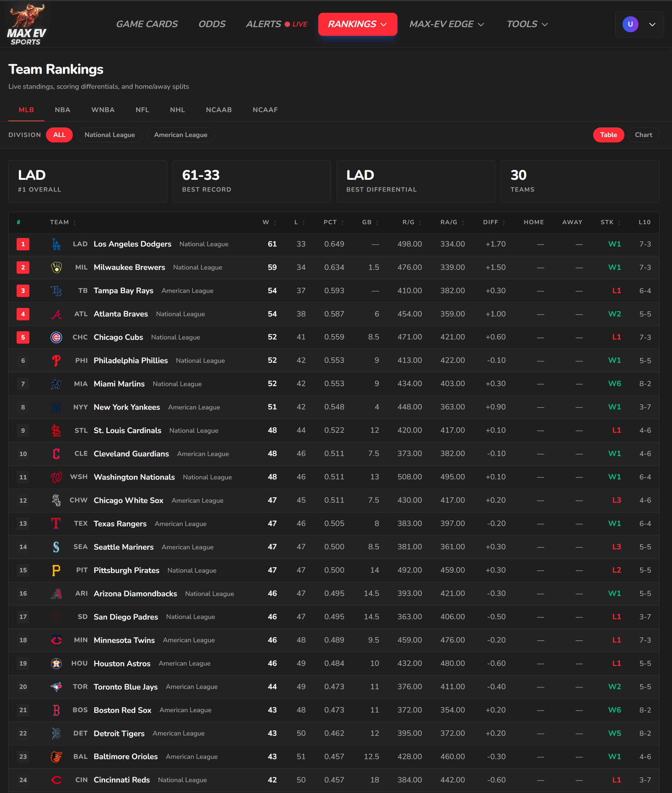The image size is (672, 793).
Task: Click the Milwaukee Brewers logo icon
Action: (x=57, y=267)
